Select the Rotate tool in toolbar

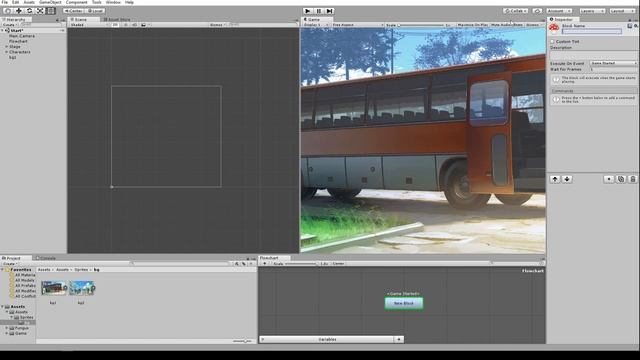(x=29, y=11)
